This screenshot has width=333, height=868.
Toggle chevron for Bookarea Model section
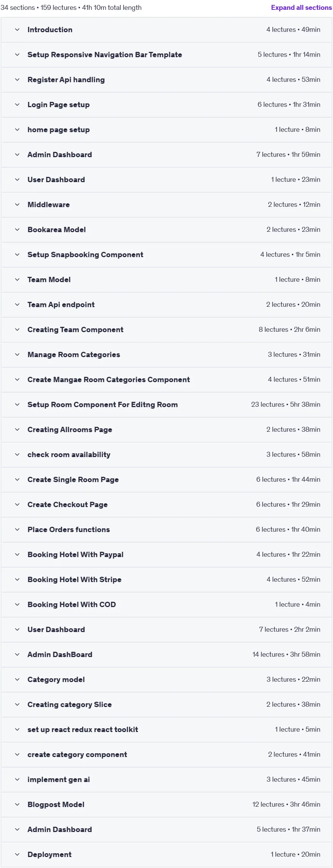click(17, 229)
